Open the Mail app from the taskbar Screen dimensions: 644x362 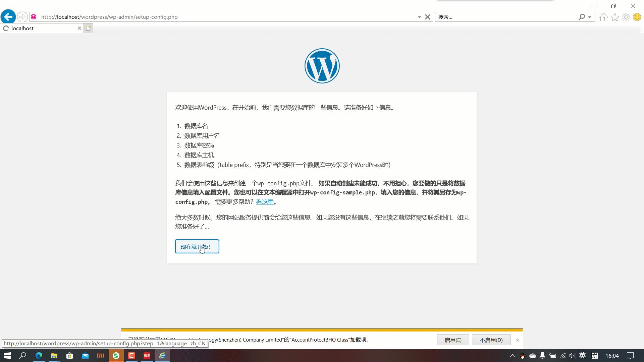tap(85, 356)
